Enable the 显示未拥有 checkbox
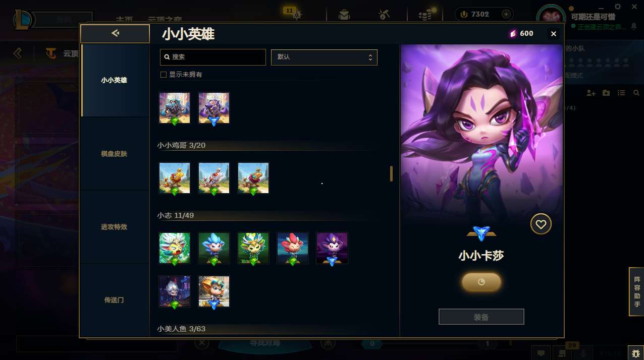 (163, 74)
